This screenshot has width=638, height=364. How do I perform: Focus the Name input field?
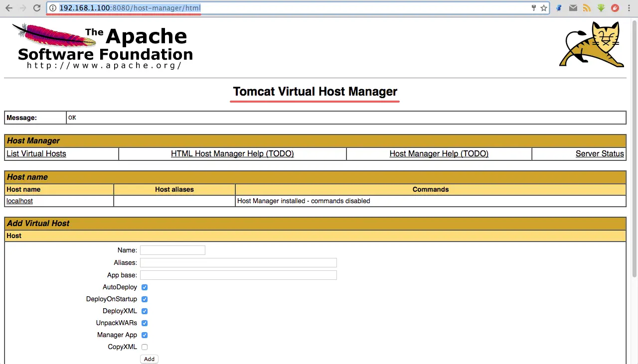pyautogui.click(x=172, y=250)
